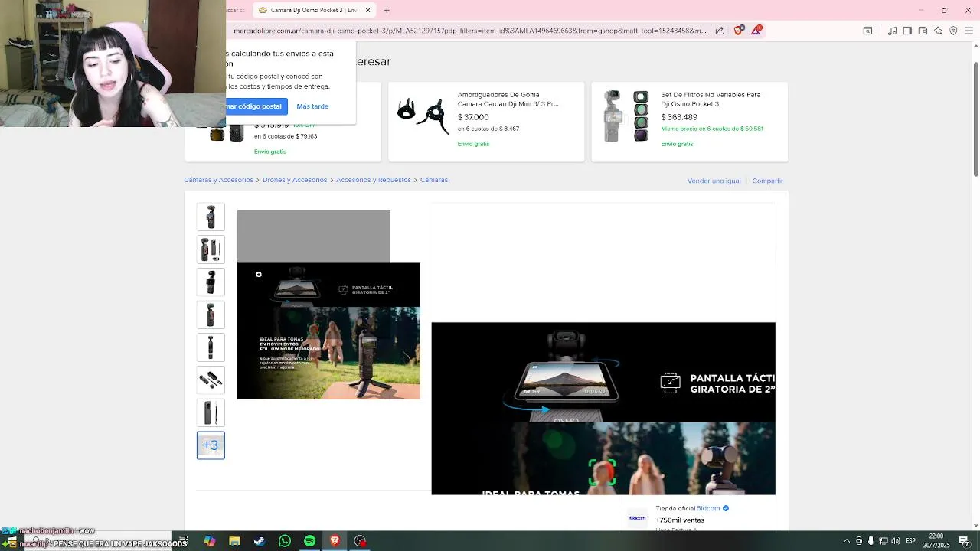Click the zoom magnifier icon on product image
Screen dimensions: 980x551
click(x=259, y=274)
